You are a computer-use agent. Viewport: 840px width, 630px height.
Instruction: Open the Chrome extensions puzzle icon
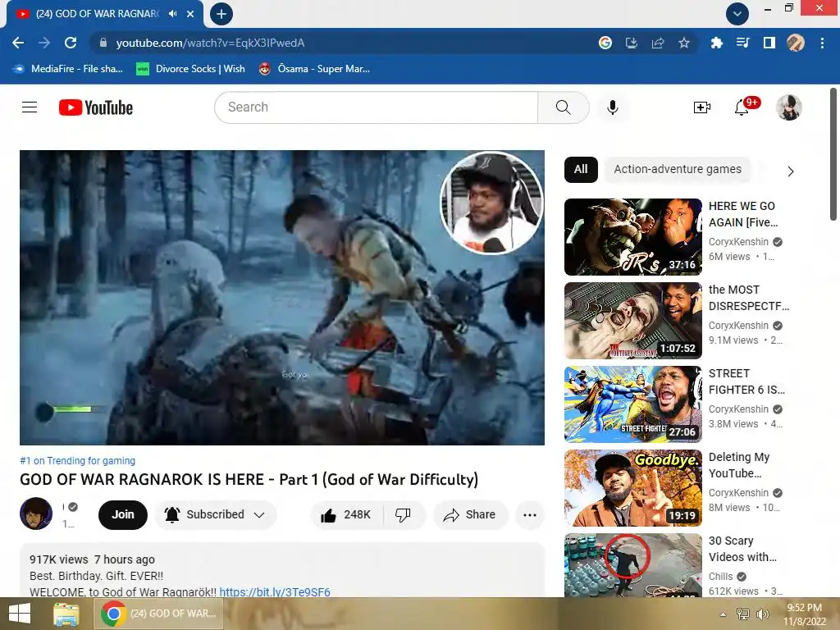[716, 43]
